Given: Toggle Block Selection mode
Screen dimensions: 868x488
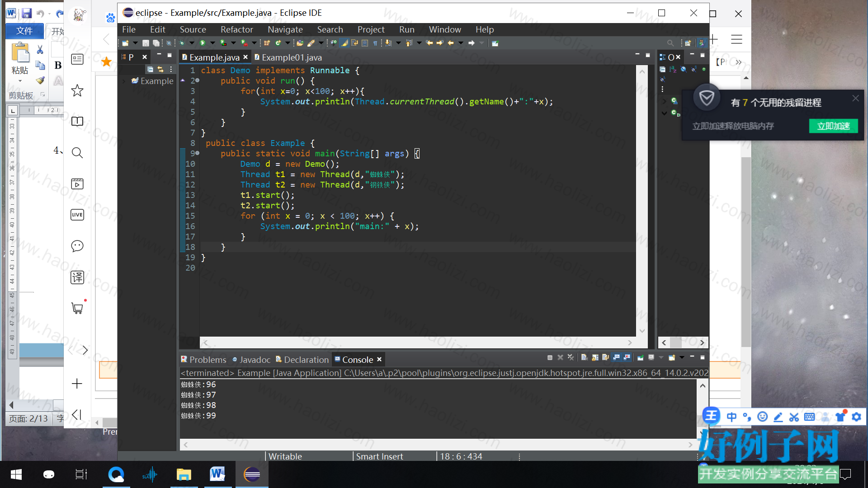Looking at the screenshot, I should [365, 43].
